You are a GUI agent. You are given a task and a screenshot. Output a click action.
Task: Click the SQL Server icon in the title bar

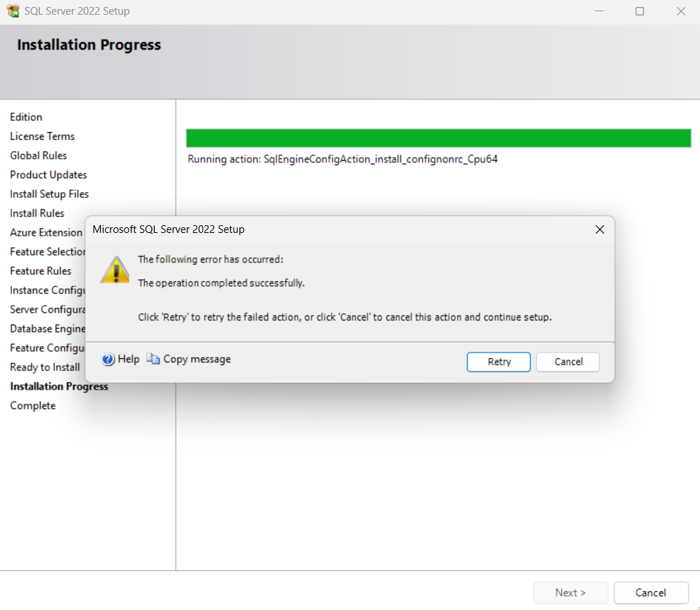click(x=12, y=10)
